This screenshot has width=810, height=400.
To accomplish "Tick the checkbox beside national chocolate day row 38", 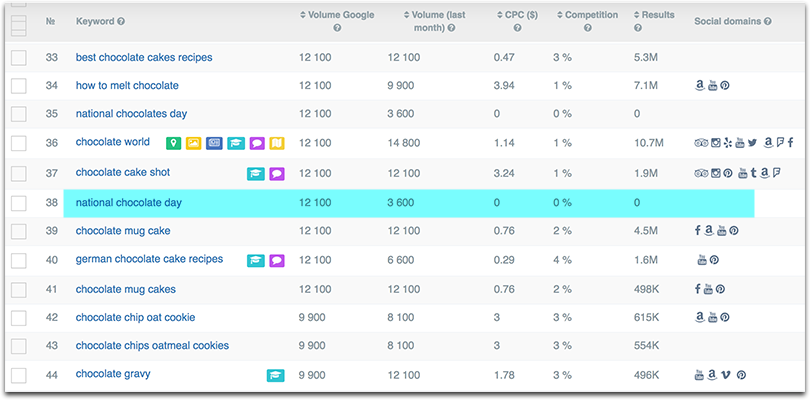I will point(19,203).
